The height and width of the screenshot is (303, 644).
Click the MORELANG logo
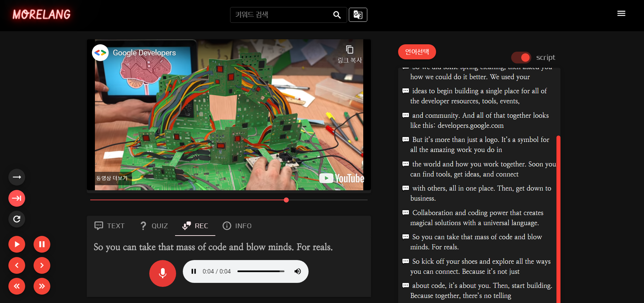coord(42,14)
